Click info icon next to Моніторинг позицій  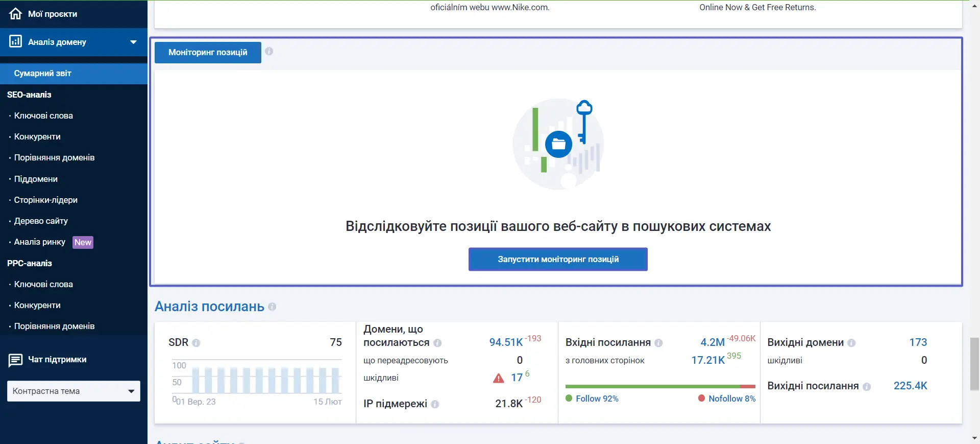click(269, 51)
